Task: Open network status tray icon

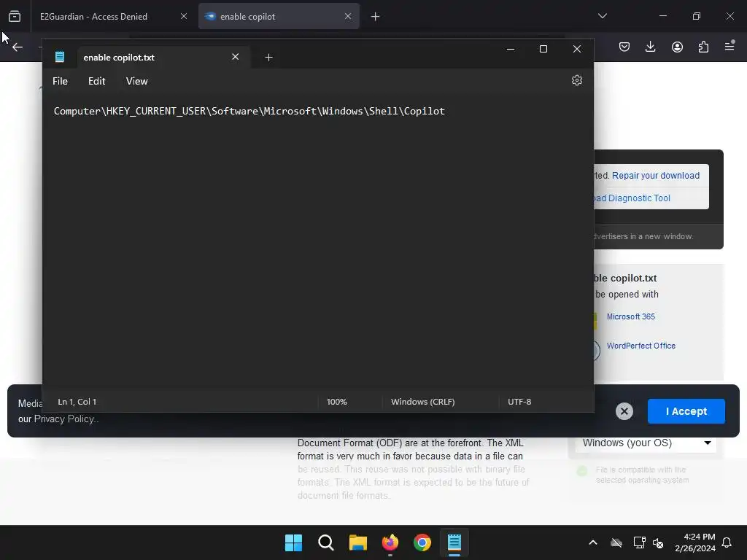Action: coord(639,542)
